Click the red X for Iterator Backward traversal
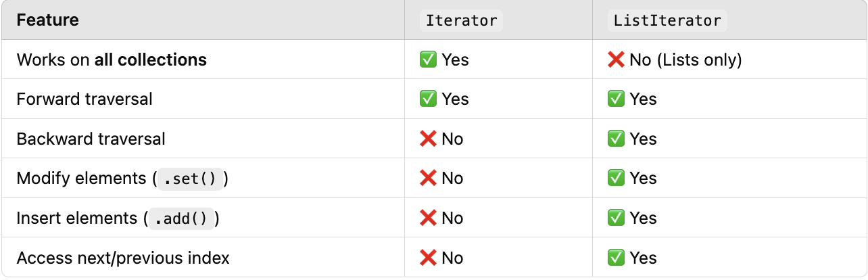This screenshot has width=868, height=280. (428, 139)
